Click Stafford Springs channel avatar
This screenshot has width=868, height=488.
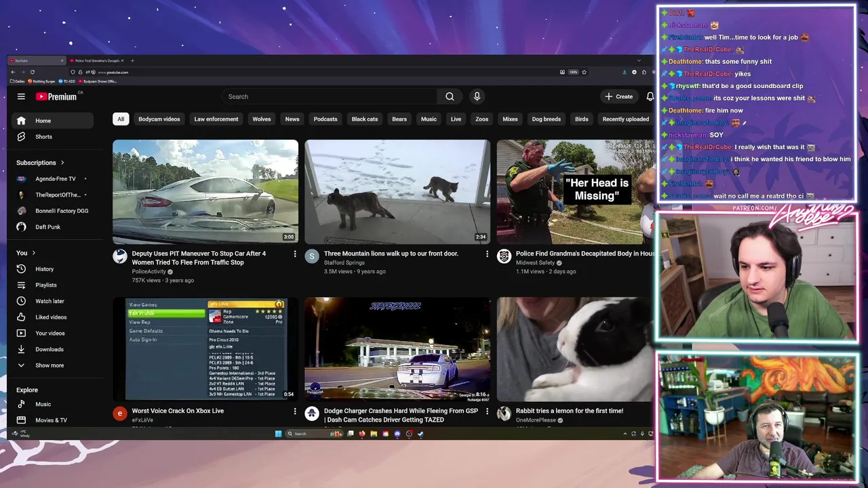[x=312, y=256]
